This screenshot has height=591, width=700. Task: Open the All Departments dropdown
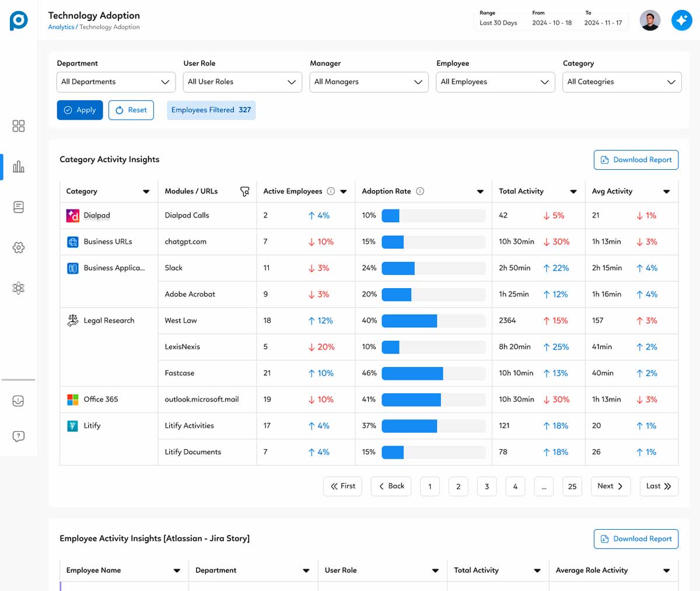(116, 82)
